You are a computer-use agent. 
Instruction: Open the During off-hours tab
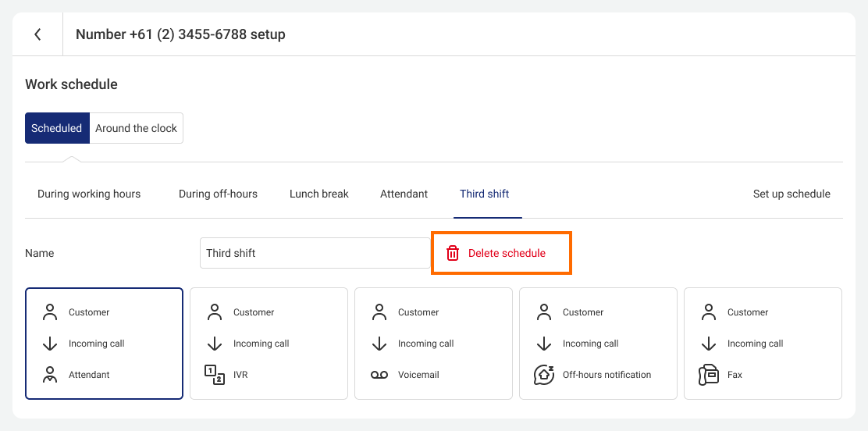pos(218,194)
